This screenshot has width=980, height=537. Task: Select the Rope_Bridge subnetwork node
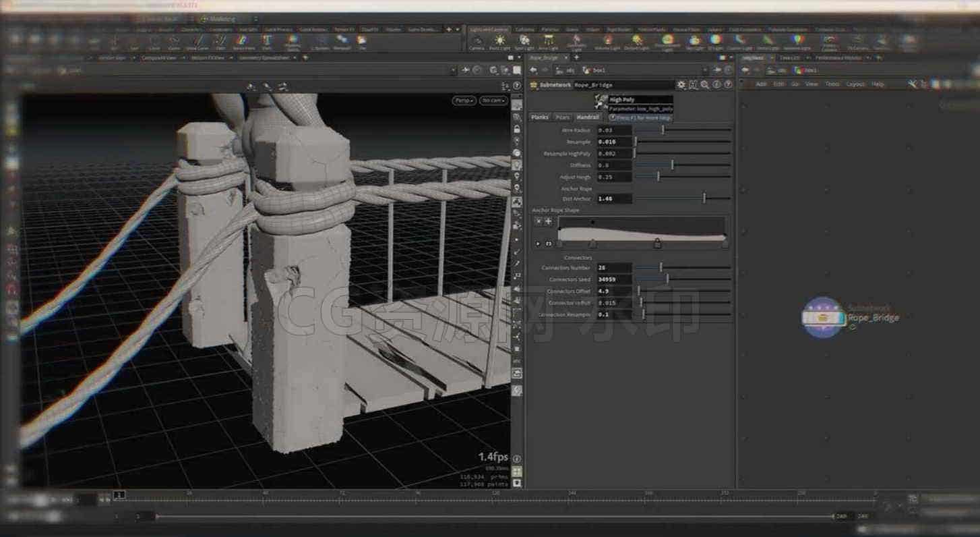(823, 317)
